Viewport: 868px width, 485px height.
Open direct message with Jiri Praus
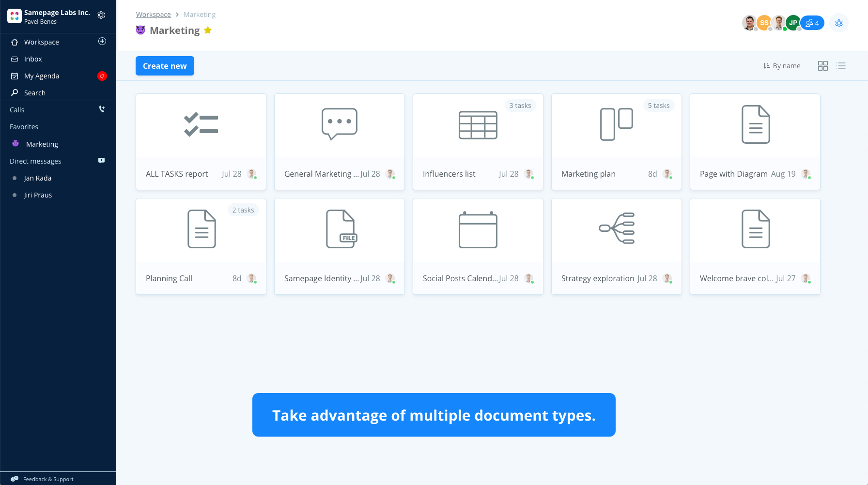pos(38,195)
